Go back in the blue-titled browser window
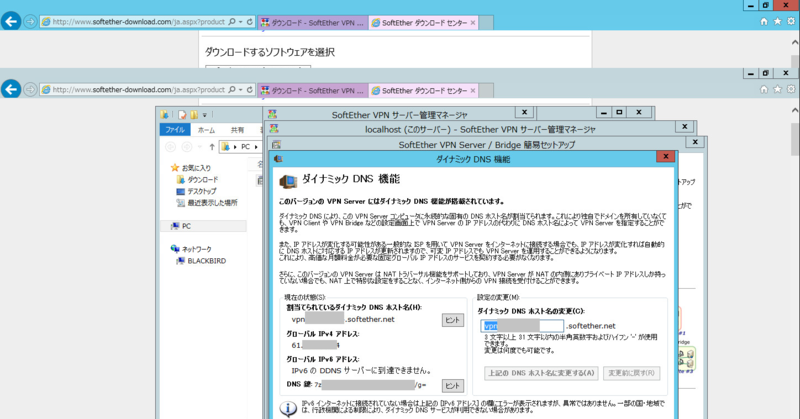This screenshot has width=800, height=419. tap(11, 21)
